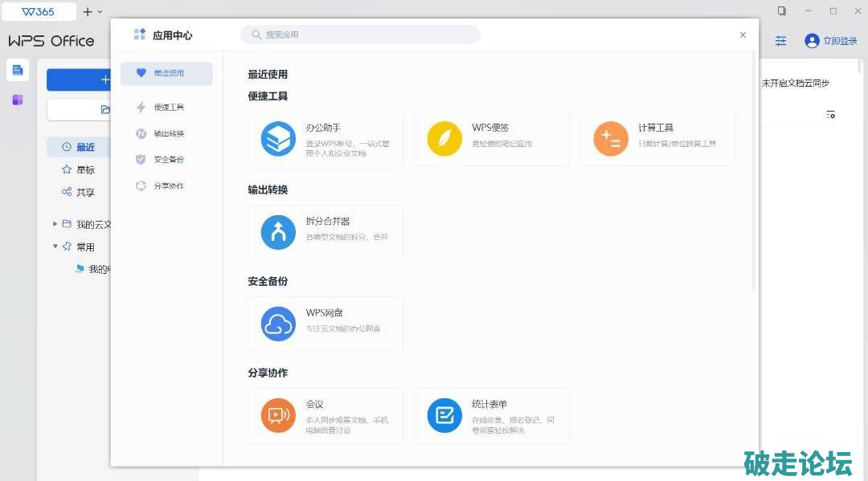Screen dimensions: 868x481
Task: Click the purple app icon in left sidebar
Action: click(x=18, y=100)
